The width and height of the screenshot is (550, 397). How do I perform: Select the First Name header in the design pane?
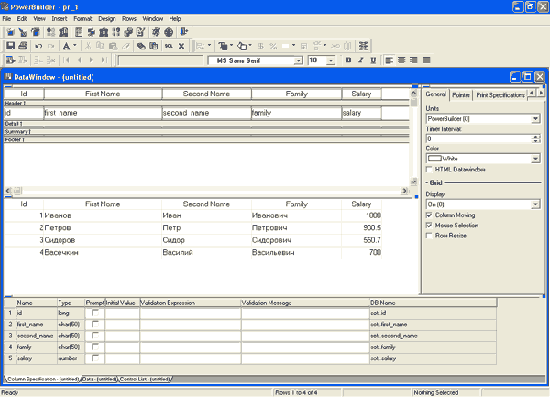coord(102,94)
